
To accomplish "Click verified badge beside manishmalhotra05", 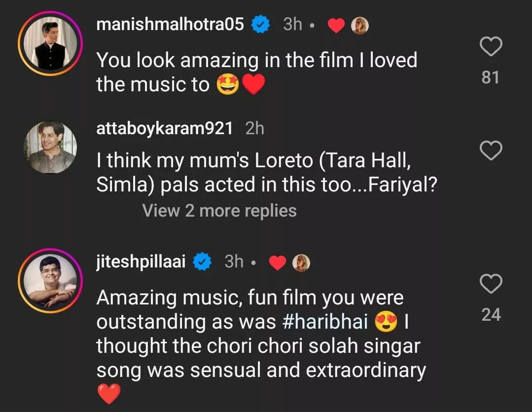I will 260,24.
